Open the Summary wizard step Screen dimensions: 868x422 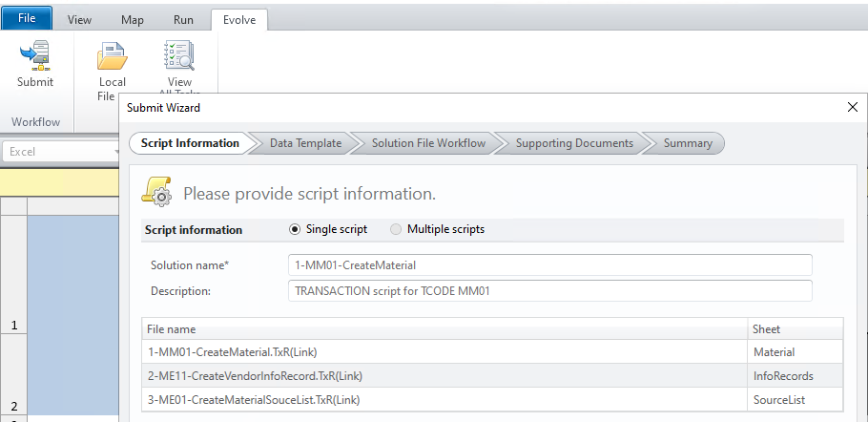[688, 143]
